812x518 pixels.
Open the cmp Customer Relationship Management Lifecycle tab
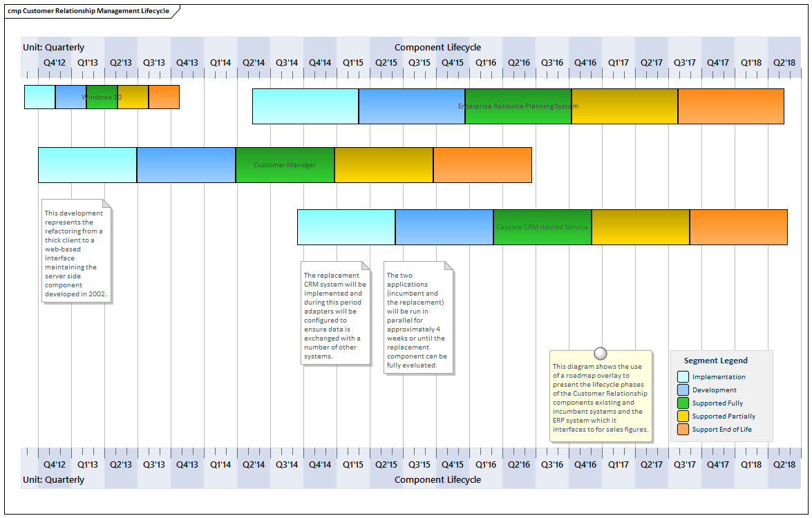[90, 11]
